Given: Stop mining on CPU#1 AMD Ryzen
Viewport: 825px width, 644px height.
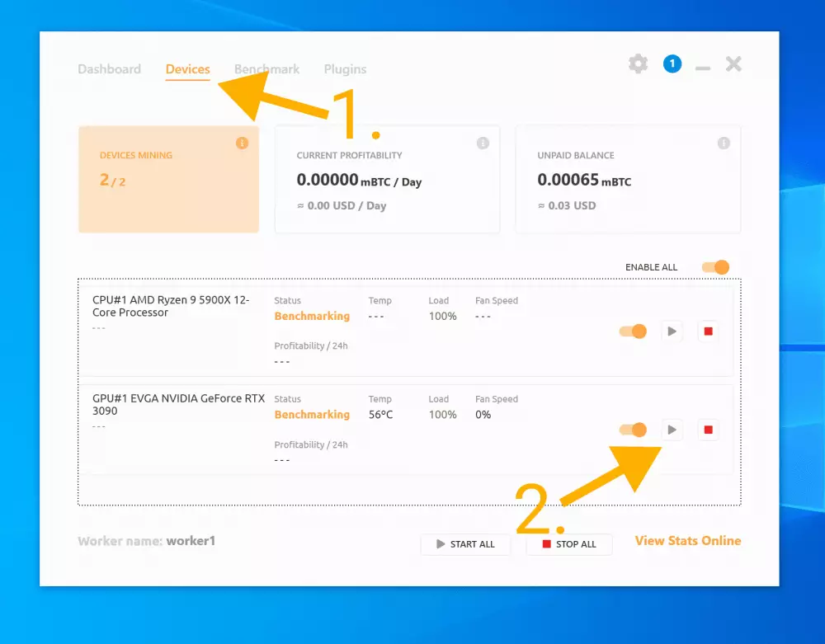Looking at the screenshot, I should click(708, 331).
